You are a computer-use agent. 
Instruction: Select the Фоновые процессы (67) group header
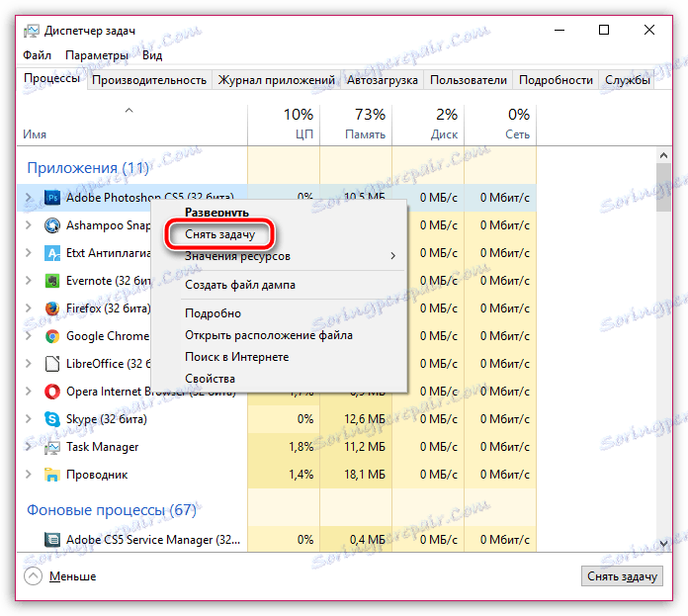112,510
